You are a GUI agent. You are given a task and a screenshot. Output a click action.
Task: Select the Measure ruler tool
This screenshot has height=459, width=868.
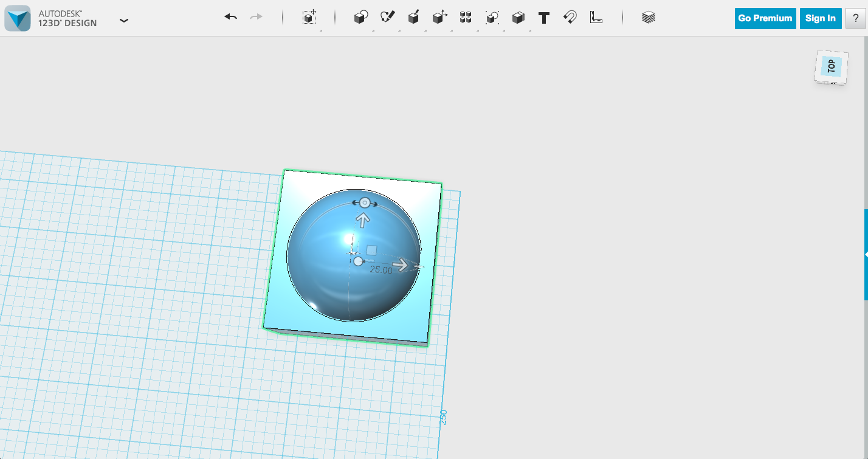pos(596,18)
